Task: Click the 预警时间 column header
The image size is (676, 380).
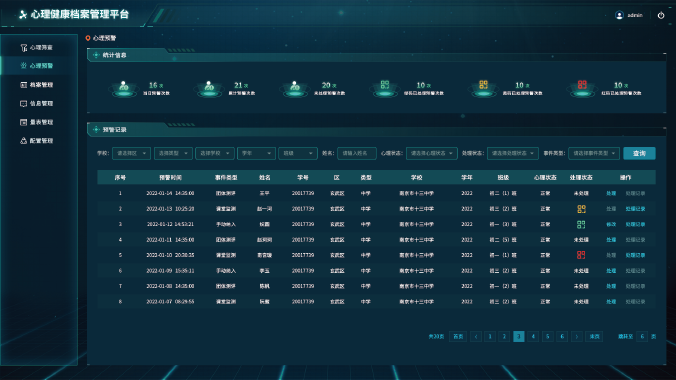Action: pyautogui.click(x=170, y=178)
